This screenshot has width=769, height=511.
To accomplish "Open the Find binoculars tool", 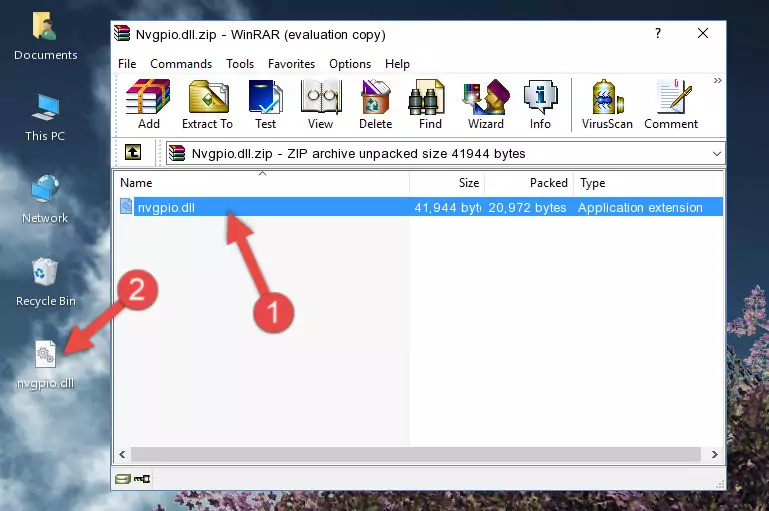I will pos(430,104).
